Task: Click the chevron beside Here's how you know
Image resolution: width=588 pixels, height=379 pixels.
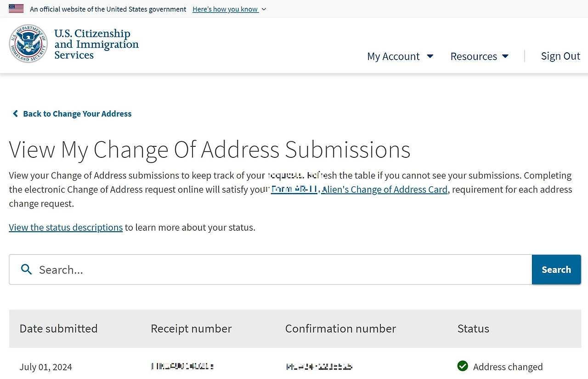Action: click(264, 9)
